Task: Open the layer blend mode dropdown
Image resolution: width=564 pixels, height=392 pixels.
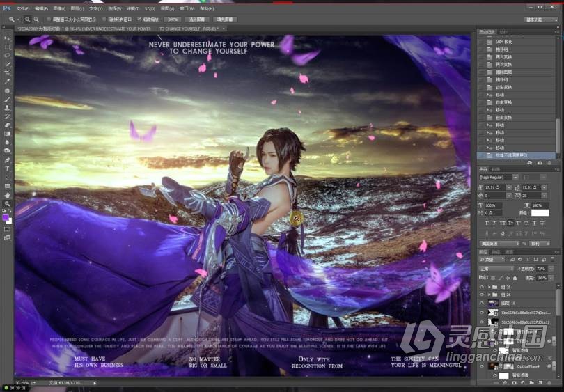Action: (496, 269)
